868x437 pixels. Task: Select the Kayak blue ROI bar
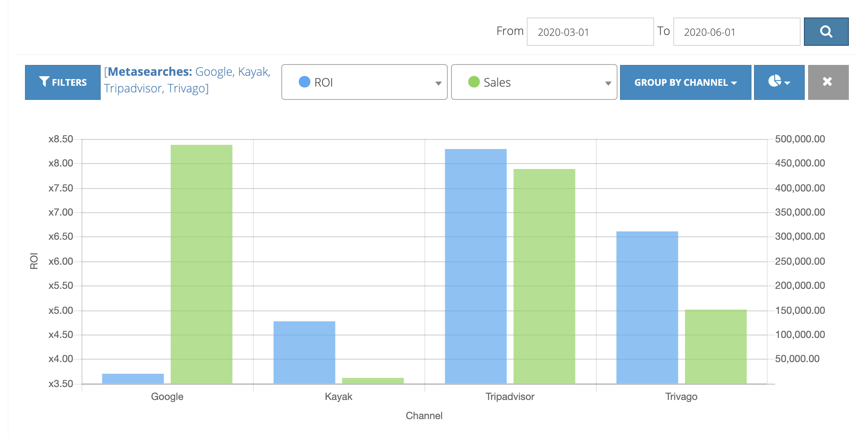[304, 352]
